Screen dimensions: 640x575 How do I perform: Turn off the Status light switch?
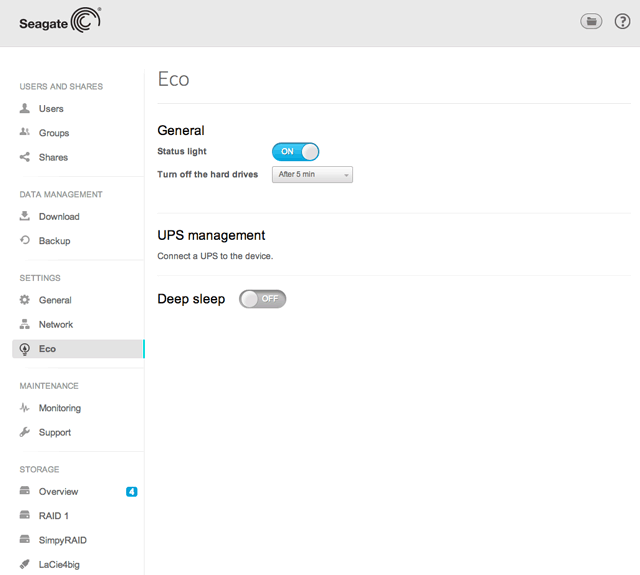tap(295, 151)
